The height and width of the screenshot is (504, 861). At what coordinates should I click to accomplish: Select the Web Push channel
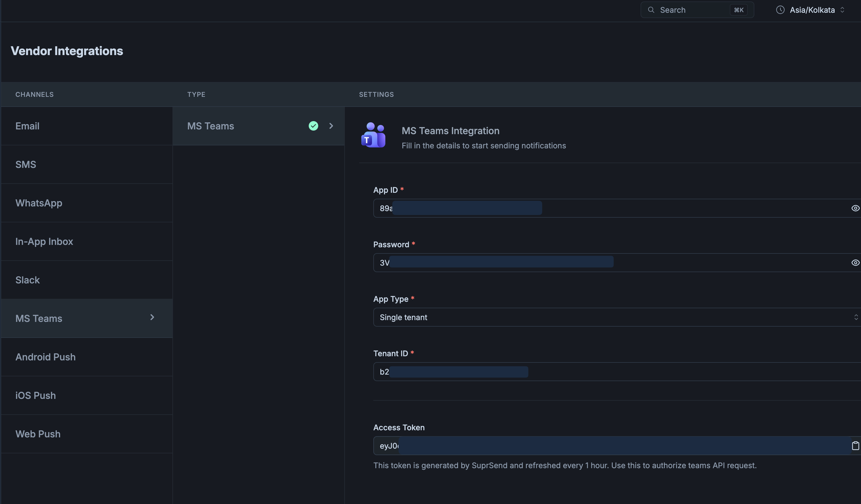click(x=87, y=434)
